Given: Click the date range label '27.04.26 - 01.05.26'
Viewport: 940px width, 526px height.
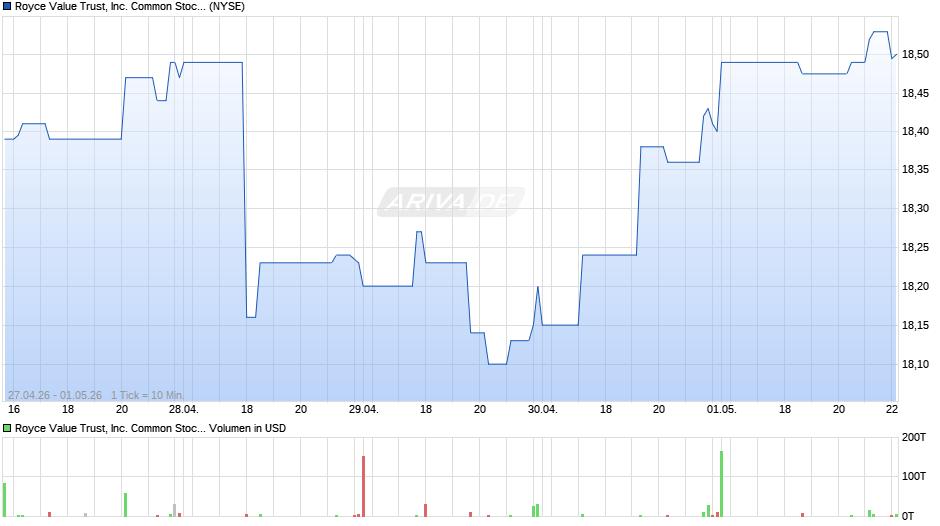Looking at the screenshot, I should 55,395.
